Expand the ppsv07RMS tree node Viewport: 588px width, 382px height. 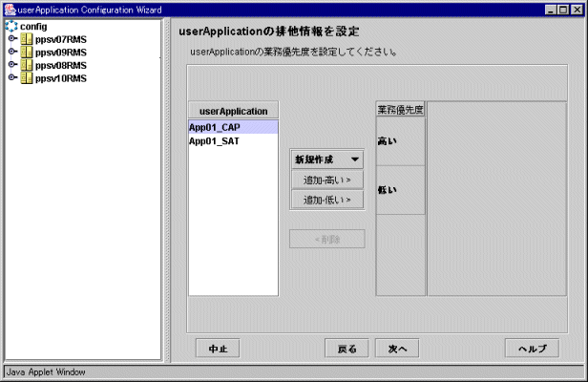tap(12, 38)
